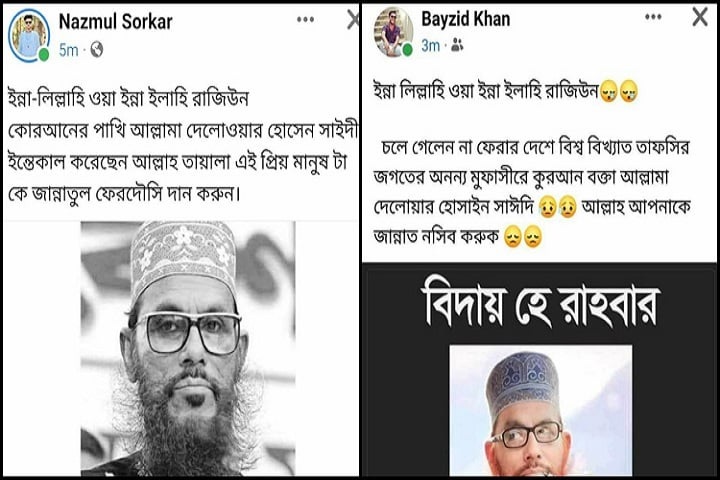Click the green online dot on Nazmul's avatar
The width and height of the screenshot is (720, 480).
(44, 55)
